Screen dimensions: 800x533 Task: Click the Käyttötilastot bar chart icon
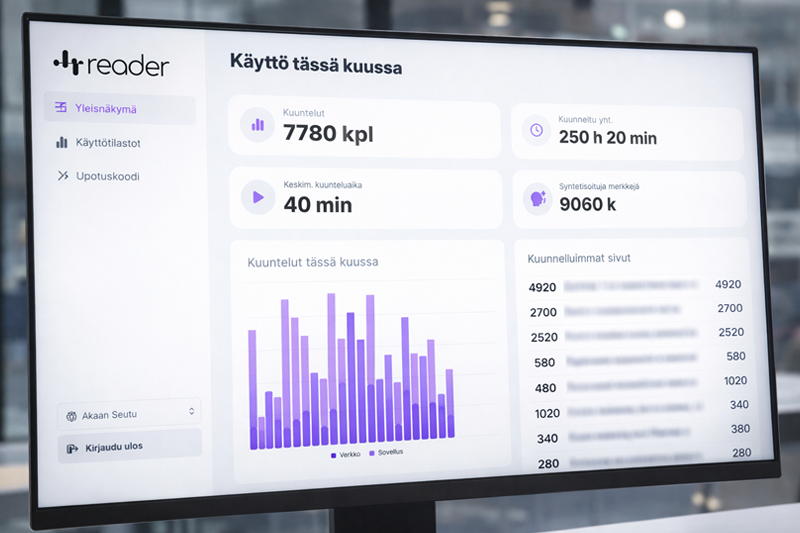[x=61, y=143]
